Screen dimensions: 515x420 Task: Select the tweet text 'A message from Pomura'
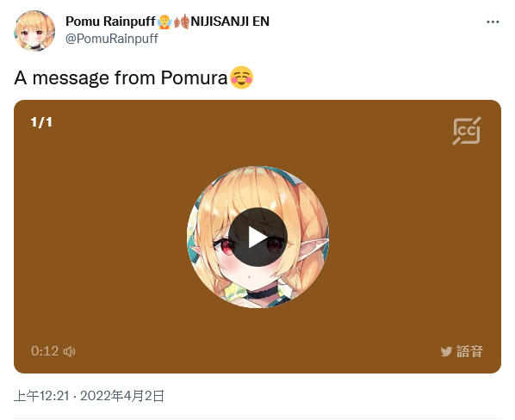[x=121, y=78]
